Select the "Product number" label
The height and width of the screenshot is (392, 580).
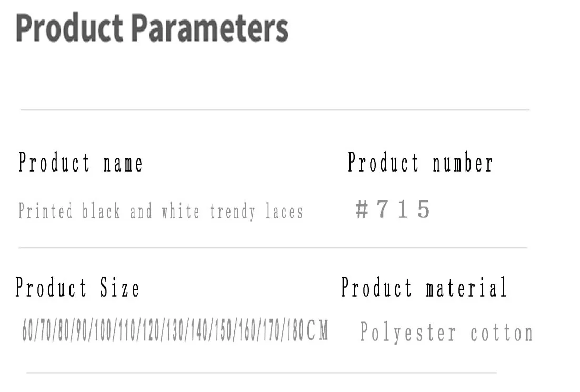(x=420, y=163)
